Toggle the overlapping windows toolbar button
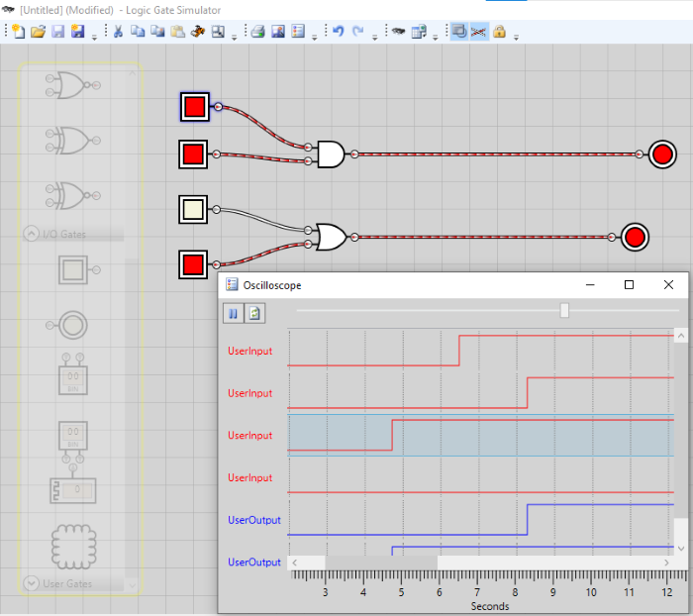 [x=459, y=32]
